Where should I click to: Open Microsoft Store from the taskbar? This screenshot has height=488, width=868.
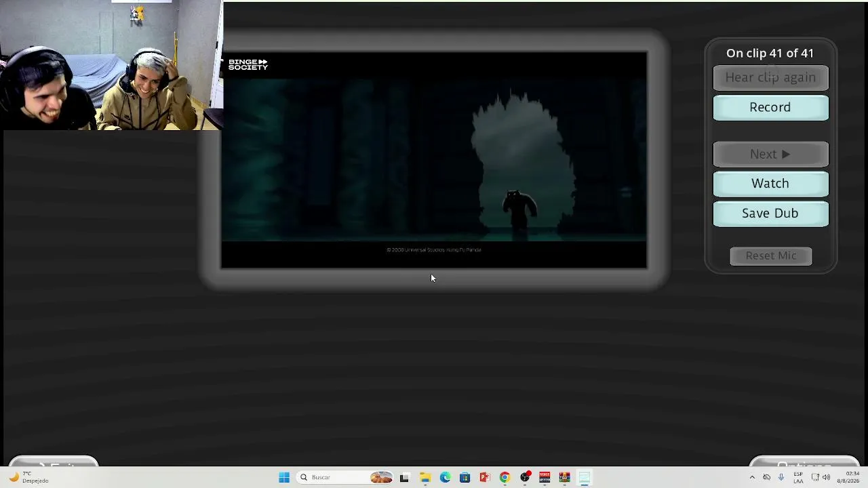(x=465, y=478)
